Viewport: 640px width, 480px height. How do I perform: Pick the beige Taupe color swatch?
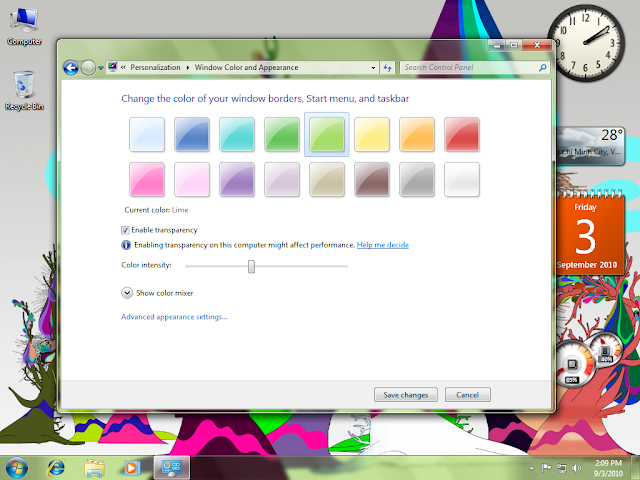coord(327,179)
